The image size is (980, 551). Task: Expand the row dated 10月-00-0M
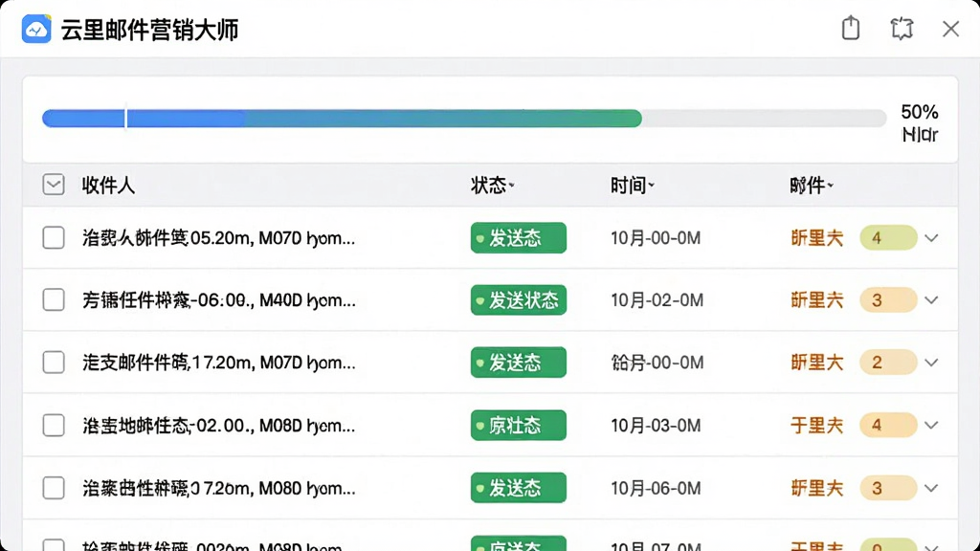pos(931,238)
